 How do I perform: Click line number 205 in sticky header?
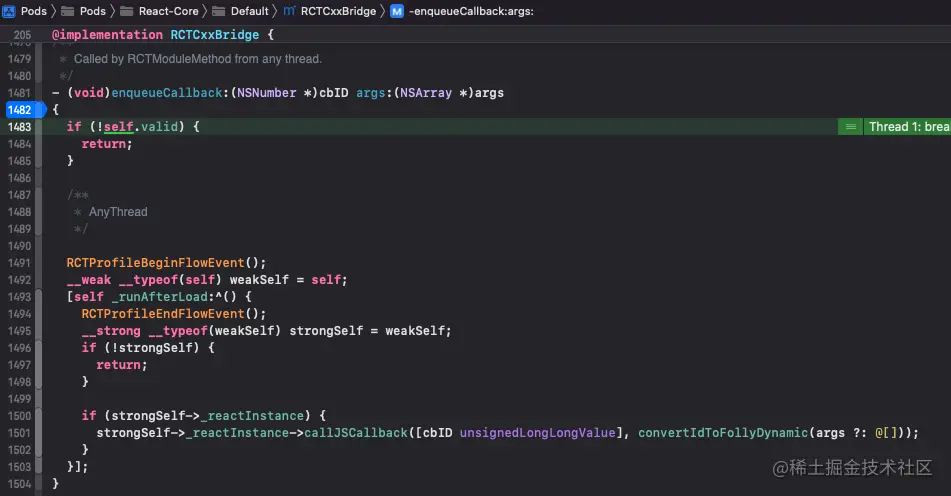[x=22, y=35]
